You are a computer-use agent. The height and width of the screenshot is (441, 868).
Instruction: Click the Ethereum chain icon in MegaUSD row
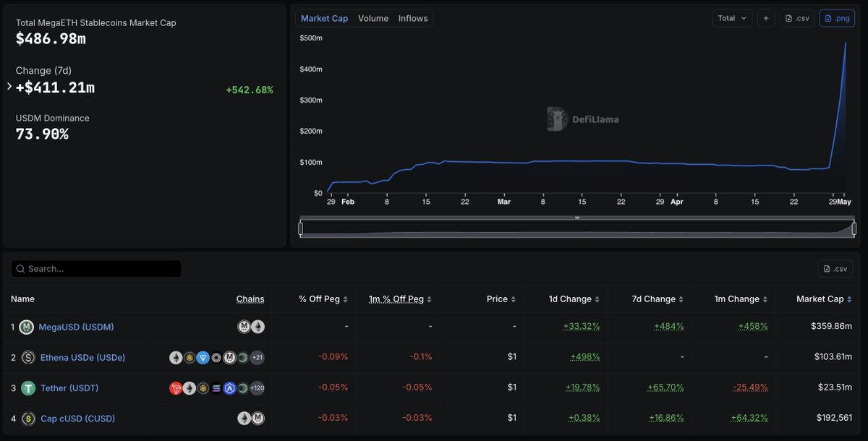[x=258, y=327]
